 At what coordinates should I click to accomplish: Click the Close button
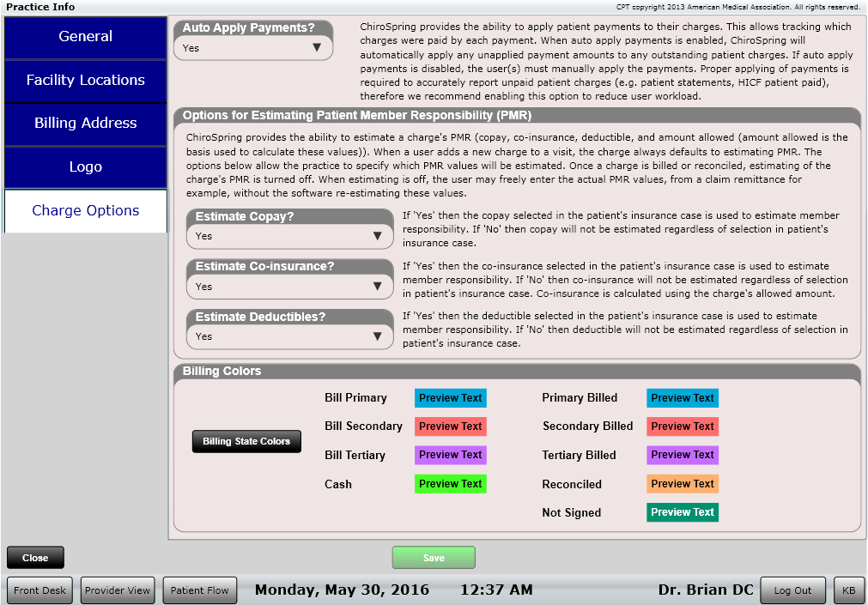35,558
